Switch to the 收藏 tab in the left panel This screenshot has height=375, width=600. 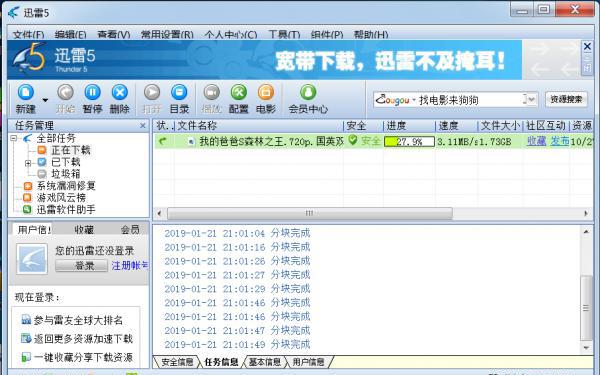(84, 229)
